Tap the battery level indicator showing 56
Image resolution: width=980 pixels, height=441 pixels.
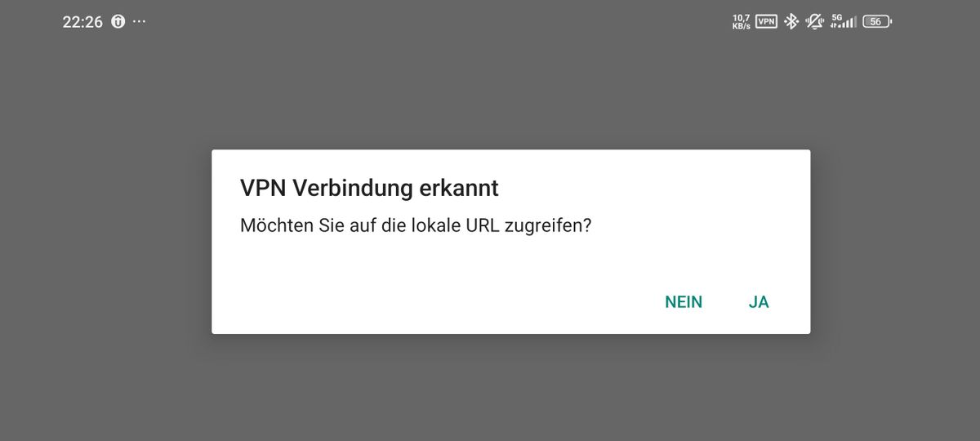[877, 22]
